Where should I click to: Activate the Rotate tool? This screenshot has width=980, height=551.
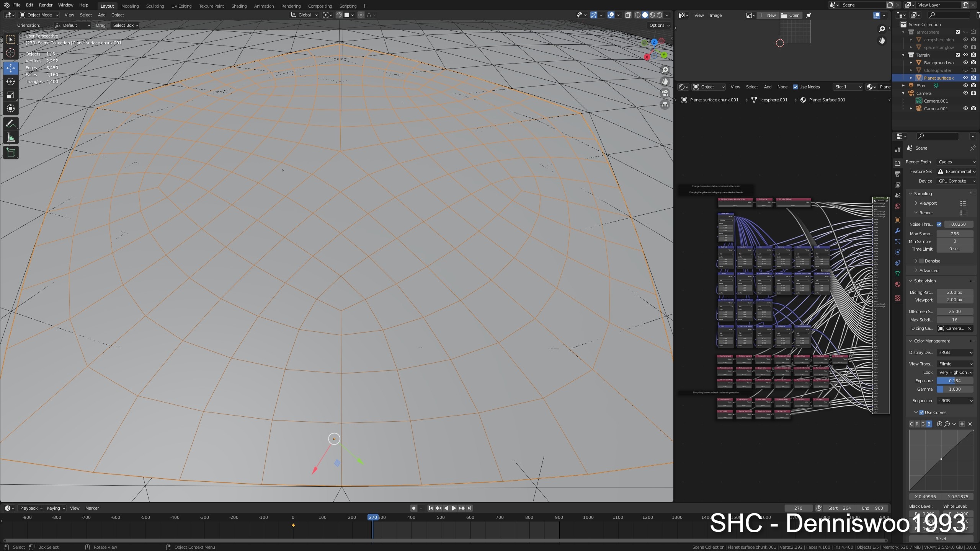point(10,82)
